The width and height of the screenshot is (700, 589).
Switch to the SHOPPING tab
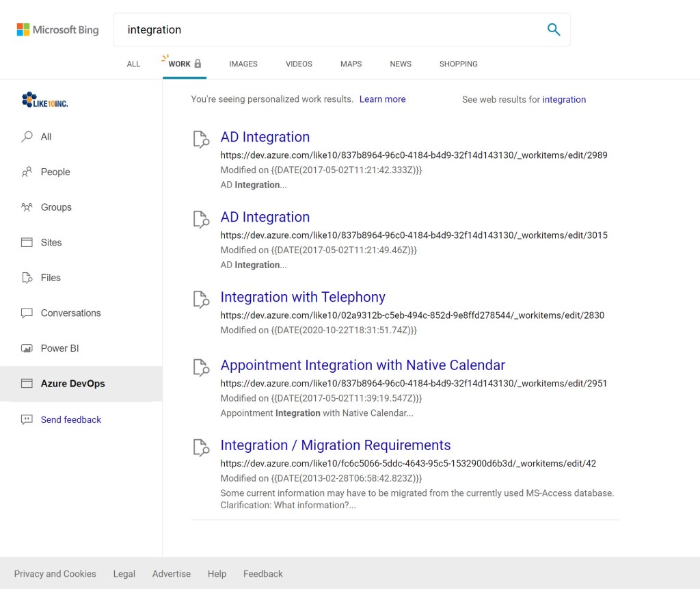(x=458, y=64)
